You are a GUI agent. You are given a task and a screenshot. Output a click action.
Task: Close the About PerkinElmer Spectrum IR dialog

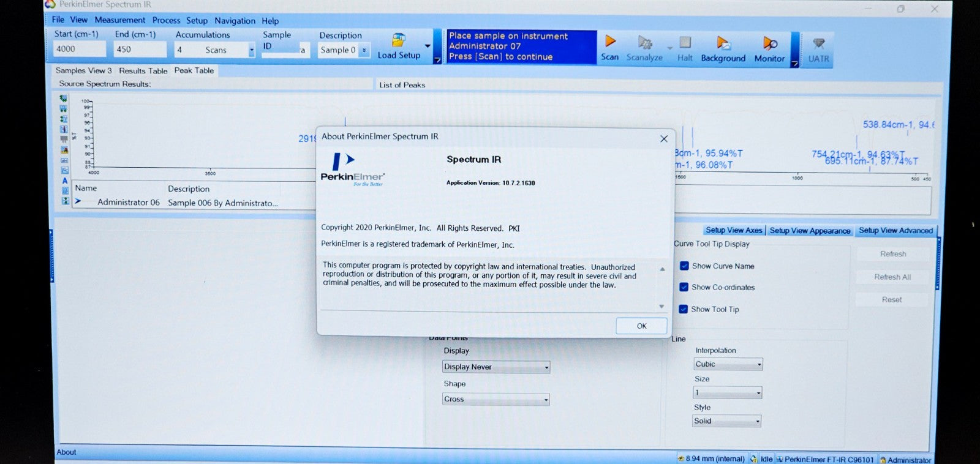click(x=664, y=139)
